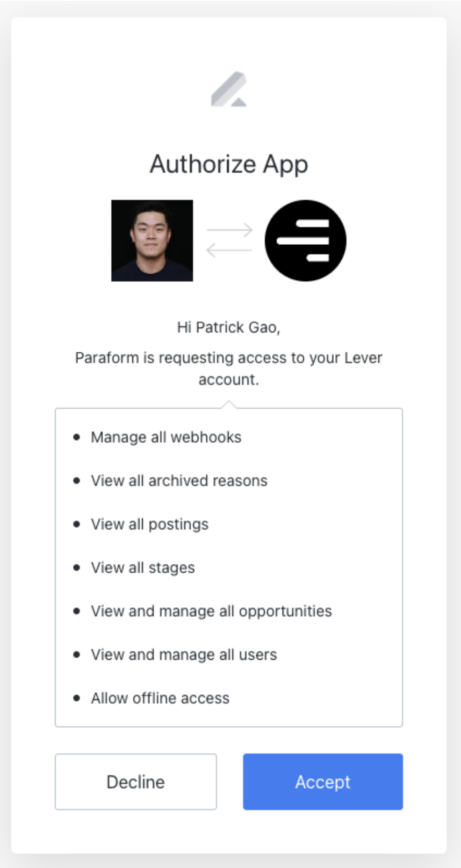
Task: Click the bullet next to Manage all webhooks
Action: point(76,437)
